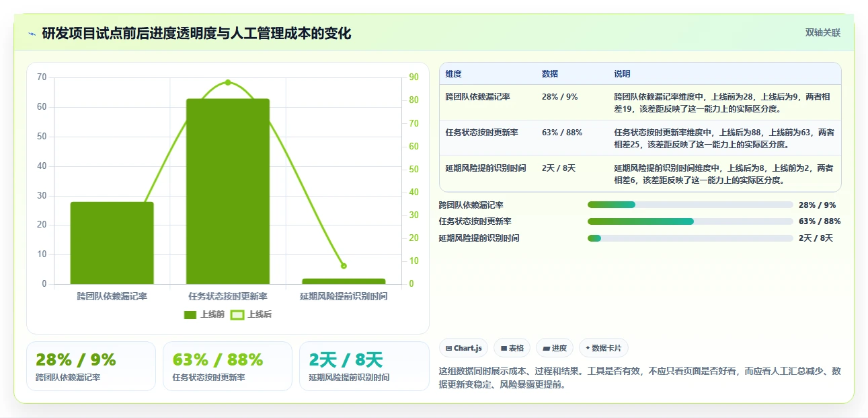Image resolution: width=868 pixels, height=418 pixels.
Task: Click chart x-axis label 任务状态按时更新率
Action: (228, 296)
